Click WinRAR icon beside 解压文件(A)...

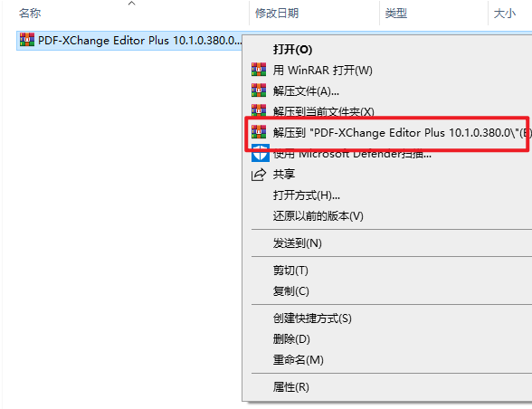pos(259,90)
